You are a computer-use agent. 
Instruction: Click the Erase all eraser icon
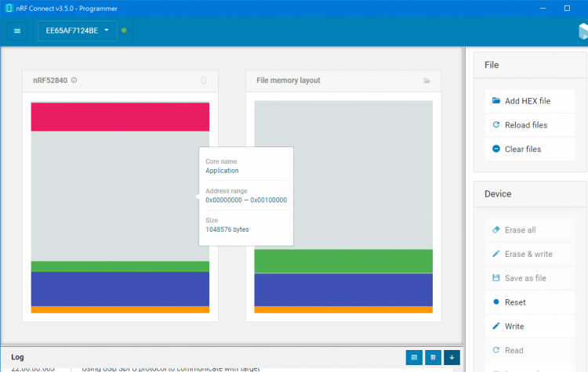(496, 229)
